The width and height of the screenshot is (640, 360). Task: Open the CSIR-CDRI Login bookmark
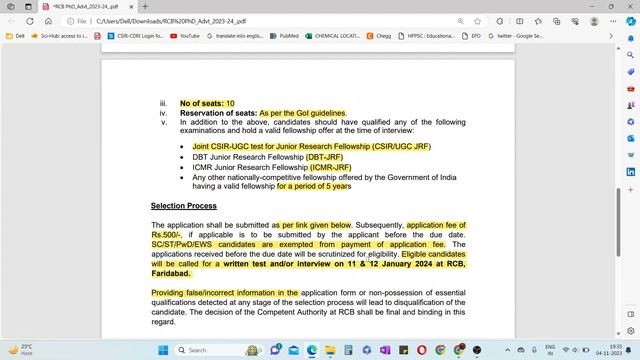(x=136, y=36)
